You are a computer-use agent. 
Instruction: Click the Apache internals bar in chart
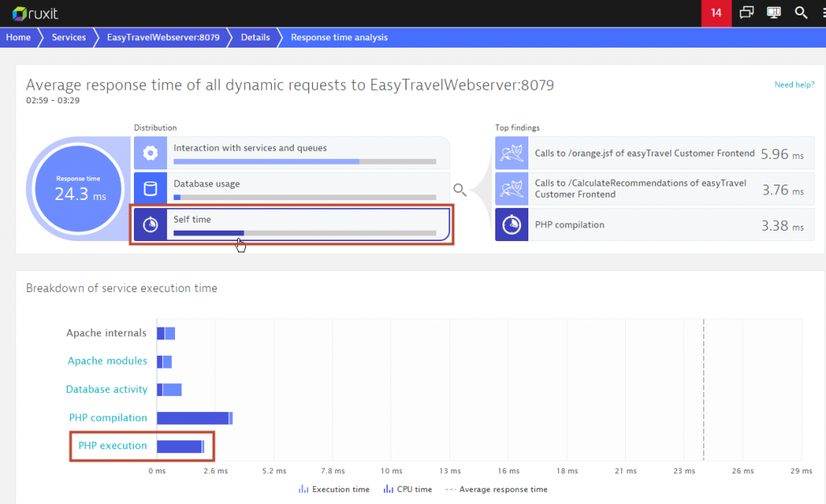click(166, 333)
